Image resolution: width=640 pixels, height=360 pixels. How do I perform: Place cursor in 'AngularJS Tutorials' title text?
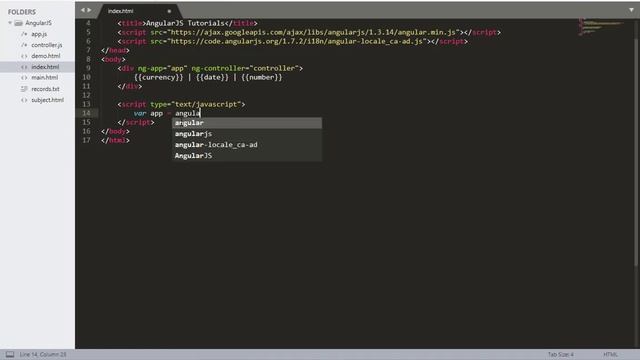pos(185,23)
